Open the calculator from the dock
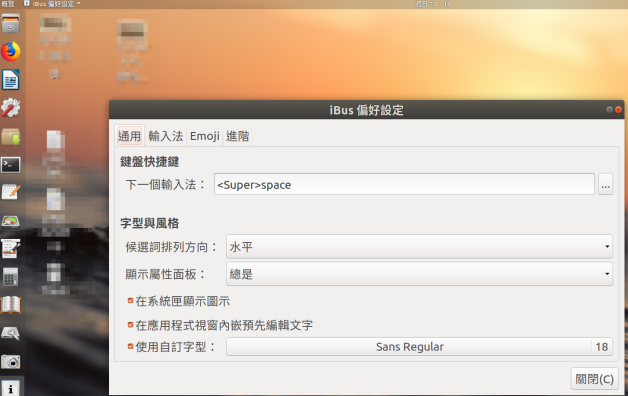 tap(11, 277)
